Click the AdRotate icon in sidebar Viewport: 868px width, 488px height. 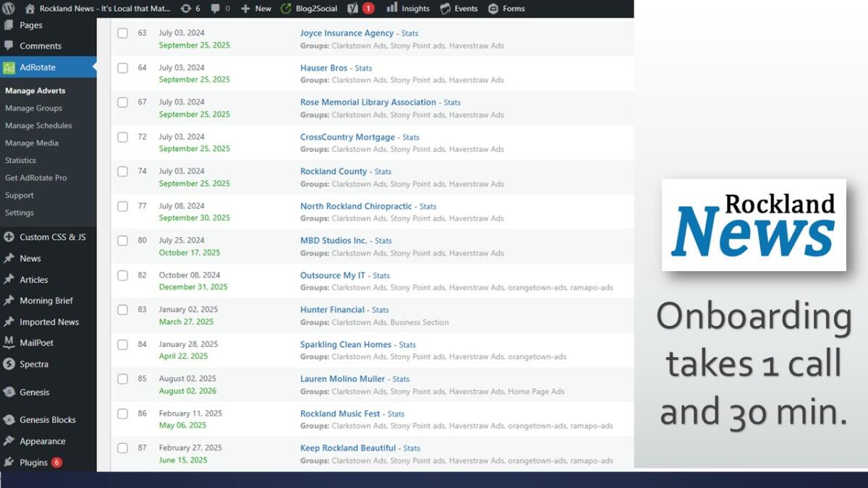[x=9, y=67]
